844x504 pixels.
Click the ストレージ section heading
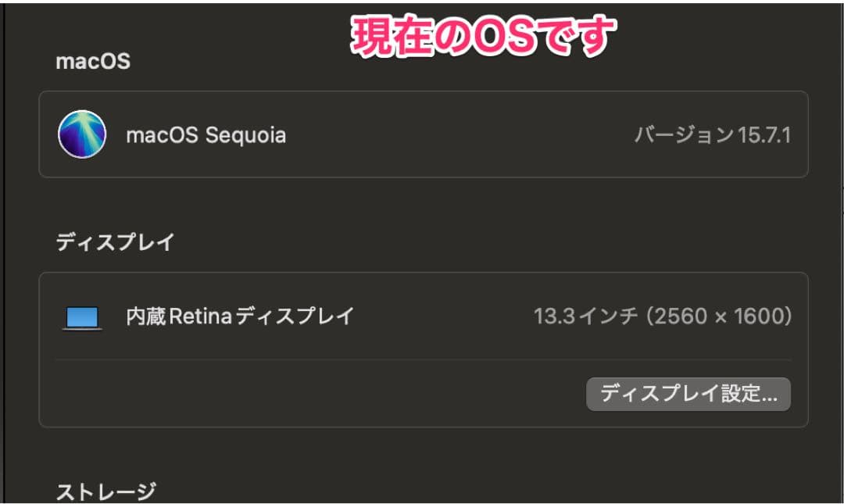point(105,491)
